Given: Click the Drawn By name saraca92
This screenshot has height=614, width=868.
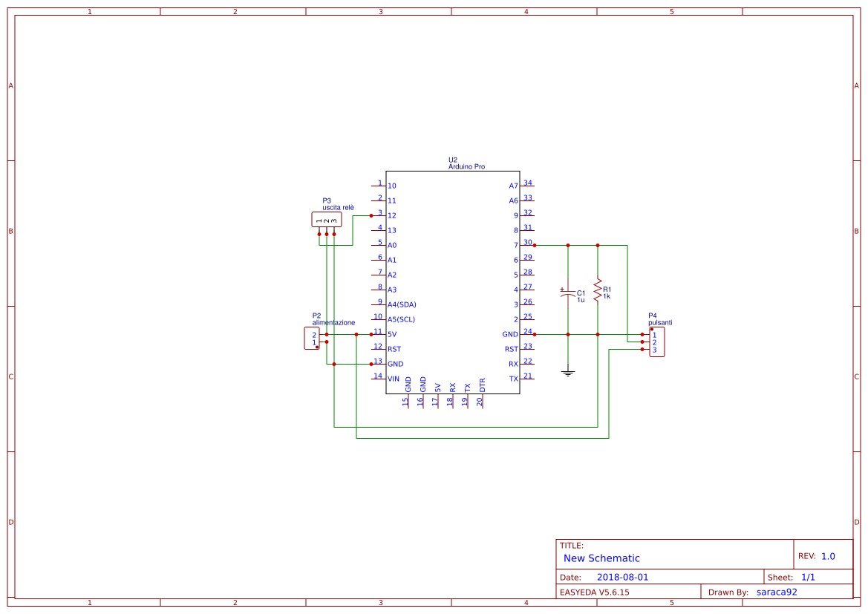Looking at the screenshot, I should (777, 592).
